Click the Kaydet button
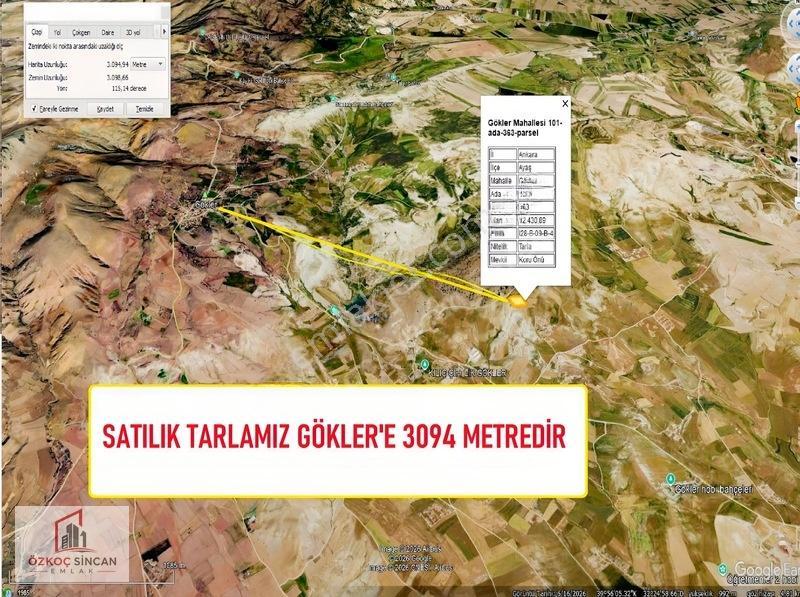Image resolution: width=800 pixels, height=597 pixels. point(106,109)
